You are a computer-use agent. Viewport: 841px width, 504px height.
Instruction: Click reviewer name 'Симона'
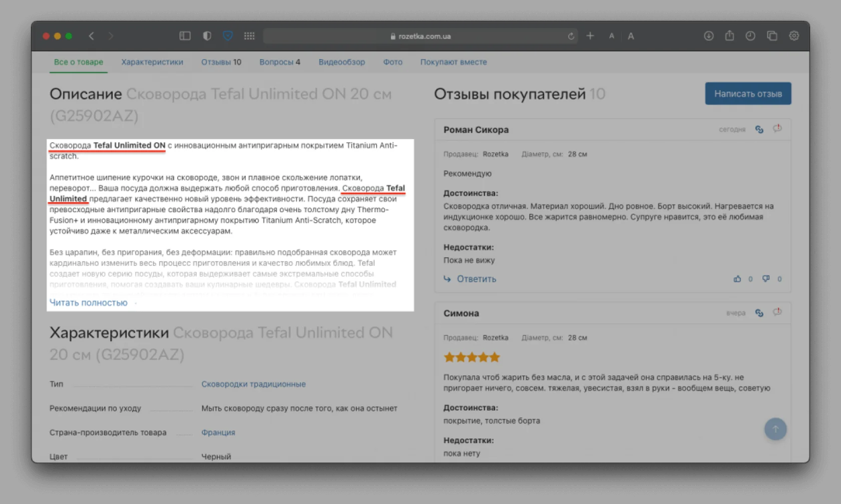tap(461, 313)
